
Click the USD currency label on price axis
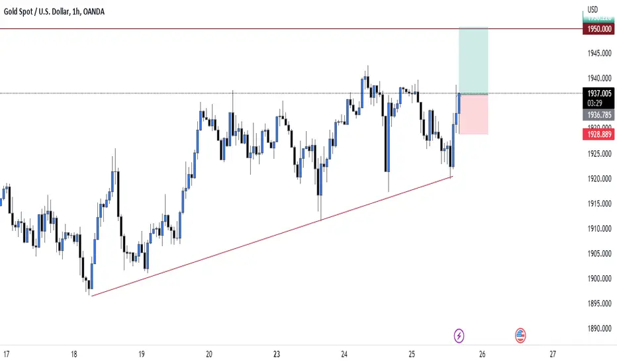pos(593,9)
